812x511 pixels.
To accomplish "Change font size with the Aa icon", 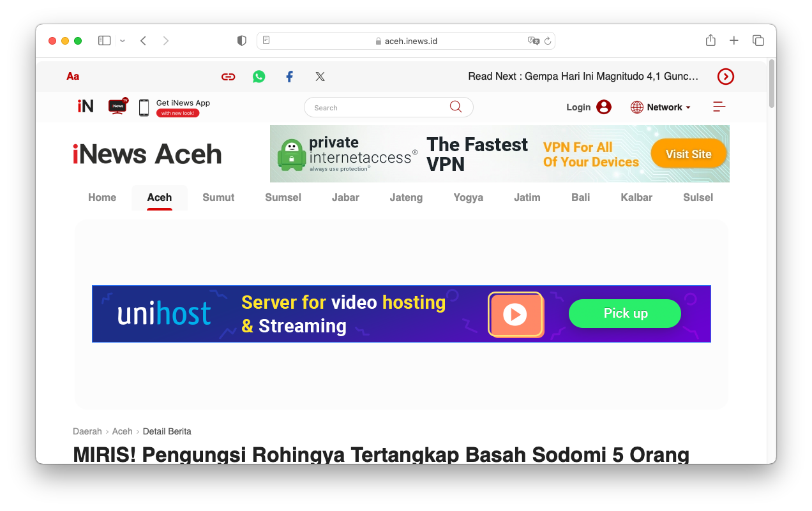I will point(73,77).
